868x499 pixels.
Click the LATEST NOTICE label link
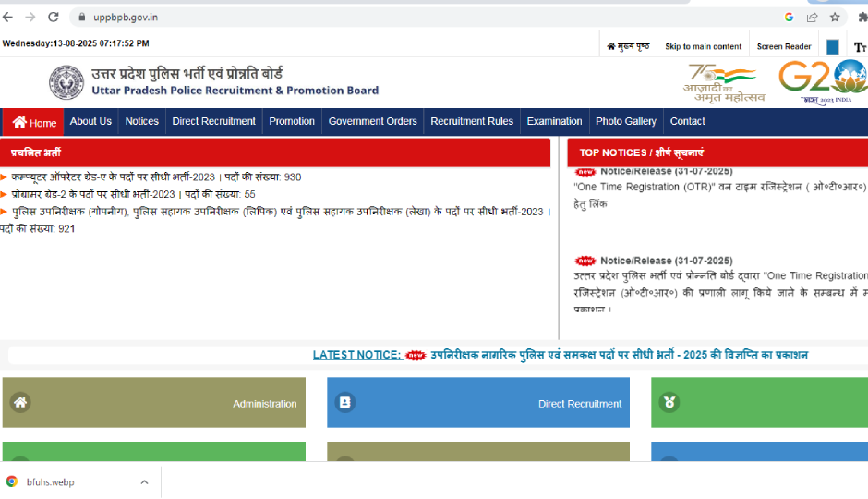pos(357,355)
